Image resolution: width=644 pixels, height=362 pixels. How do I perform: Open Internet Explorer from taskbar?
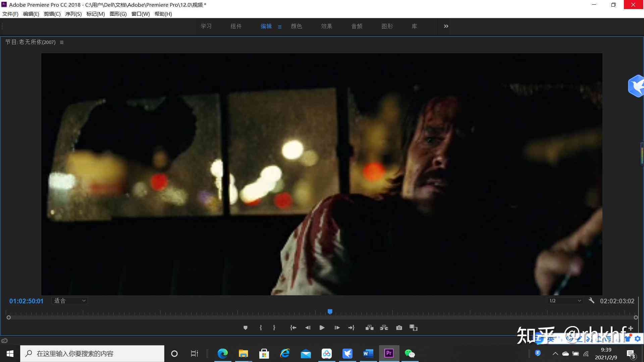285,354
